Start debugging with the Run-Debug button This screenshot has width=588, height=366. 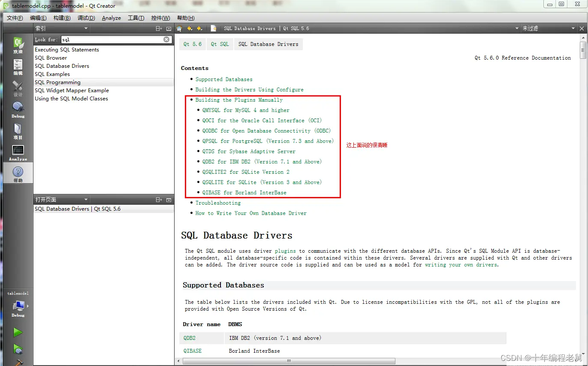tap(18, 349)
